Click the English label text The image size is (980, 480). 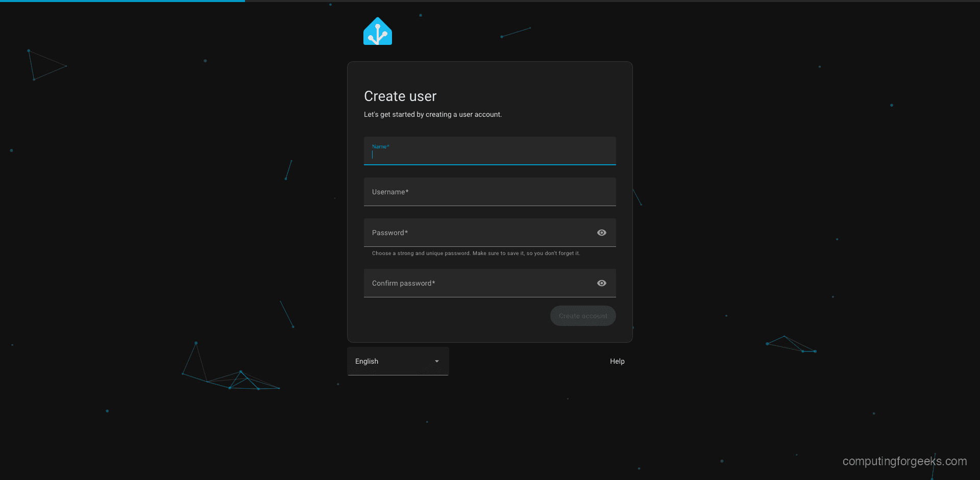click(366, 361)
